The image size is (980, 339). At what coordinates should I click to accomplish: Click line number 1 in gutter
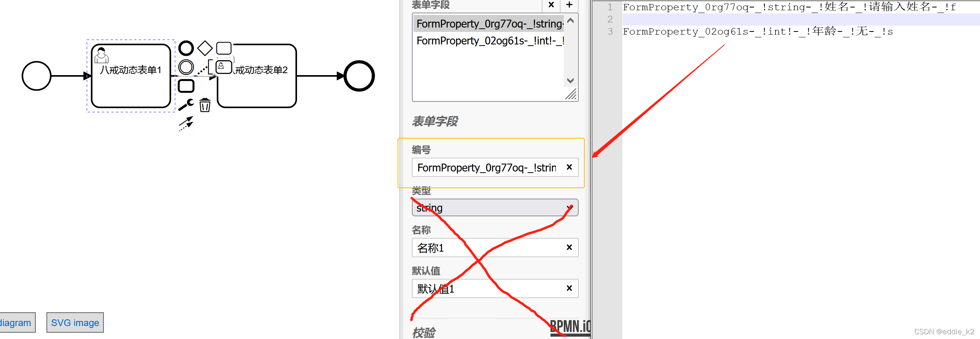pyautogui.click(x=610, y=7)
